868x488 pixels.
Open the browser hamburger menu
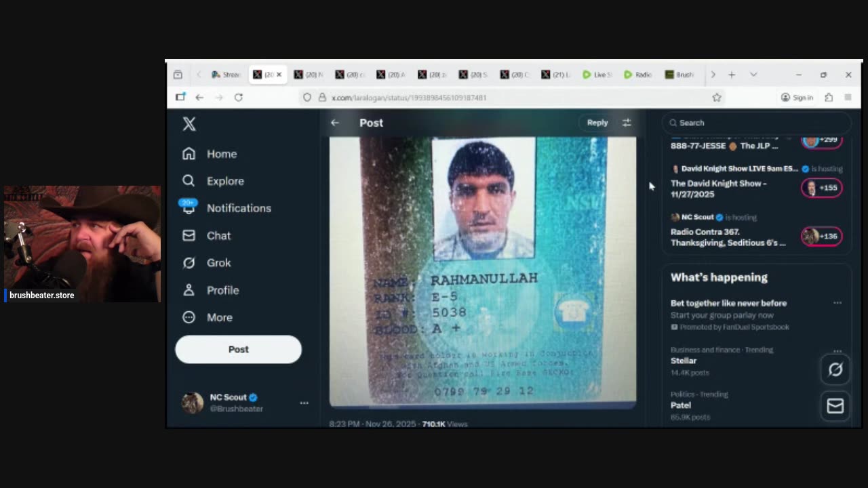[x=848, y=98]
